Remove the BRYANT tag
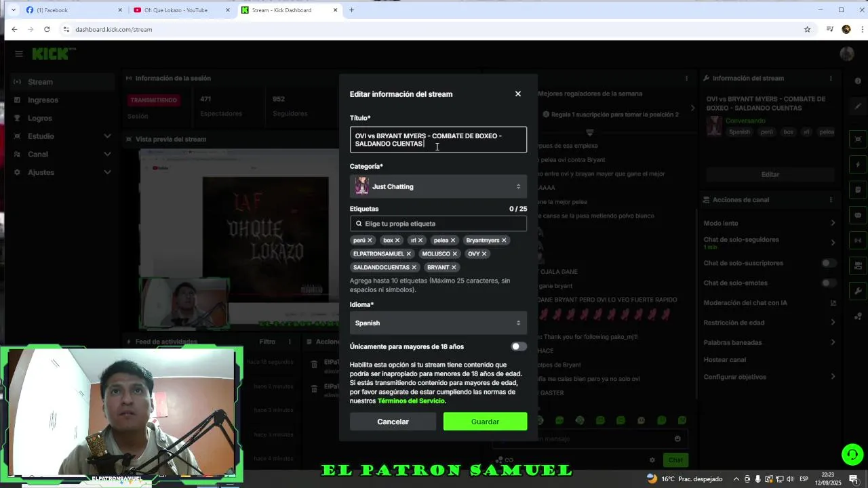Screen dimensions: 868x488 (454, 267)
